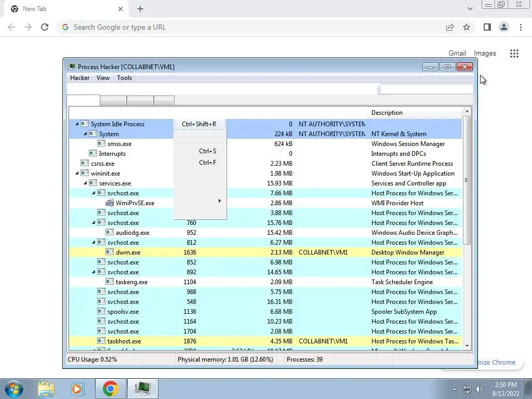Click the share page icon in Chrome
Viewport: 532px width, 399px height.
450,27
